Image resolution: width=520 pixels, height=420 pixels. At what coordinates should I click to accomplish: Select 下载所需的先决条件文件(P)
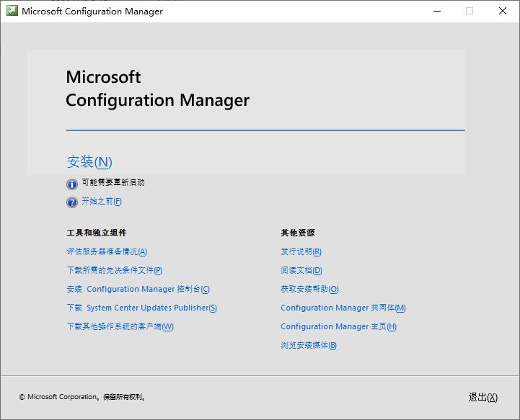point(114,270)
